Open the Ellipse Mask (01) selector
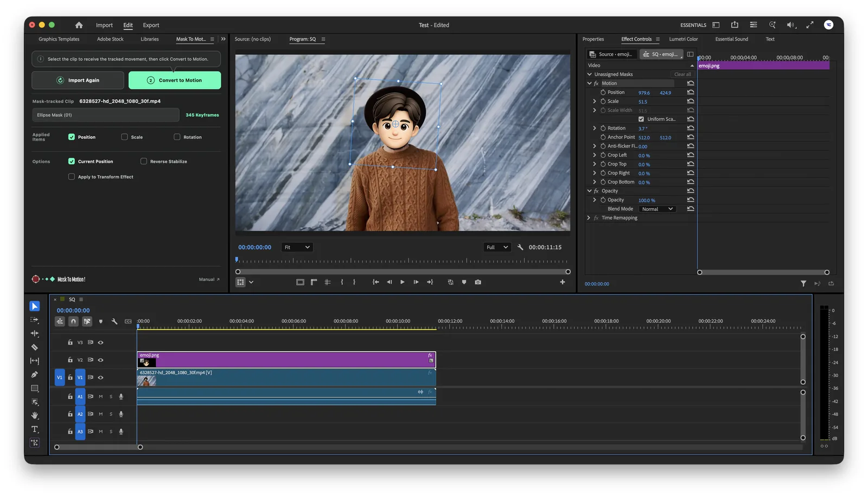868x496 pixels. click(x=106, y=115)
